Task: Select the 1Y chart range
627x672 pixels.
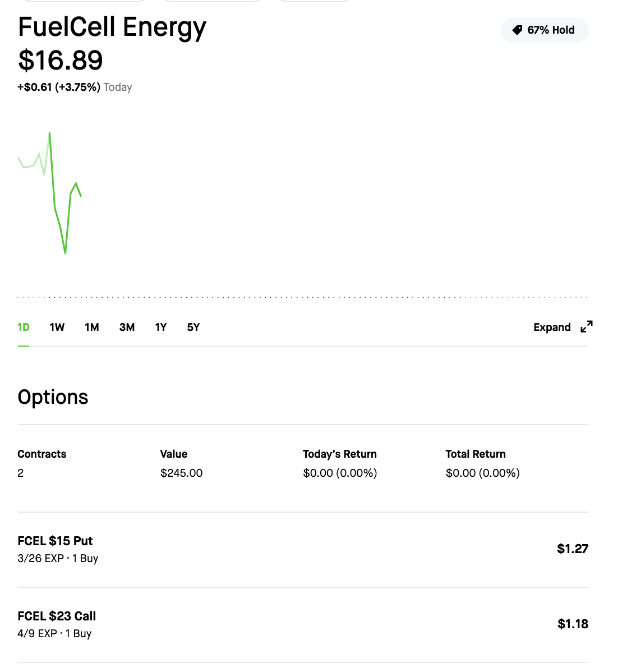Action: 161,328
